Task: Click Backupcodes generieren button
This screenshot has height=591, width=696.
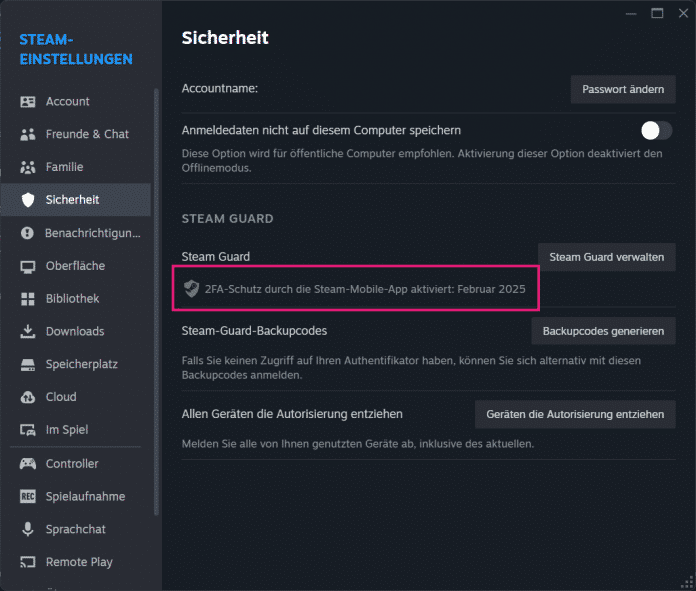Action: coord(603,331)
